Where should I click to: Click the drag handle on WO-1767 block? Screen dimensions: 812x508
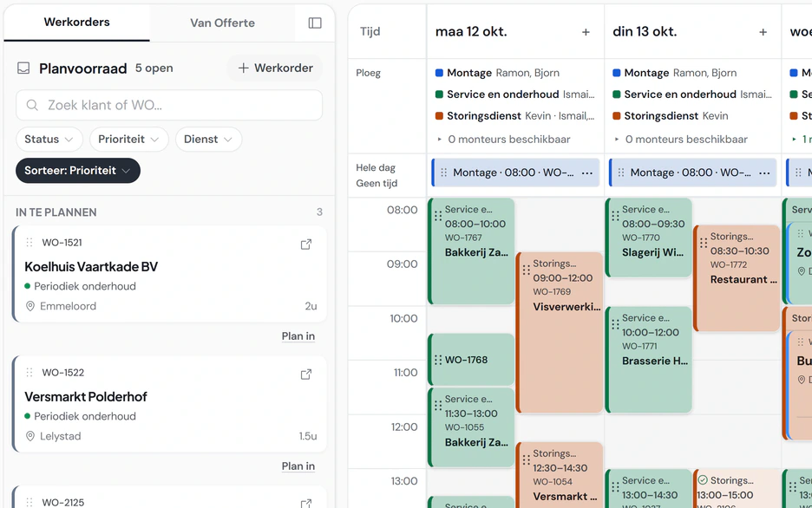[x=438, y=216]
